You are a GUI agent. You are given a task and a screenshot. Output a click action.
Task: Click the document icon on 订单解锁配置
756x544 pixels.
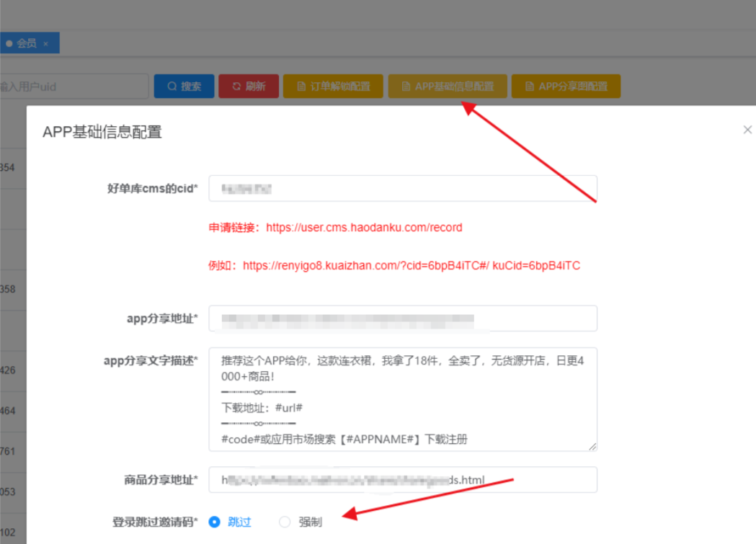coord(302,86)
